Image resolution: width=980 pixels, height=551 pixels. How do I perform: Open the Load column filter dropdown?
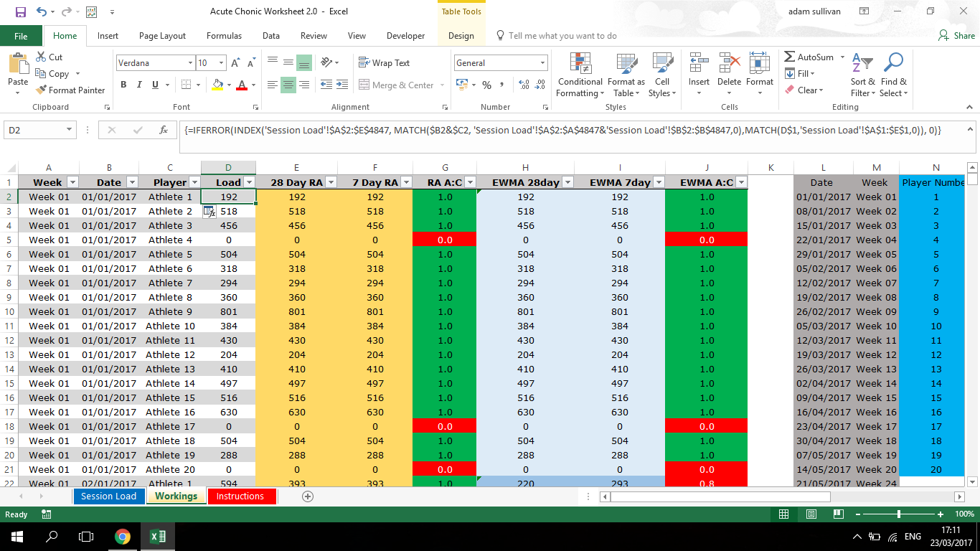click(249, 182)
